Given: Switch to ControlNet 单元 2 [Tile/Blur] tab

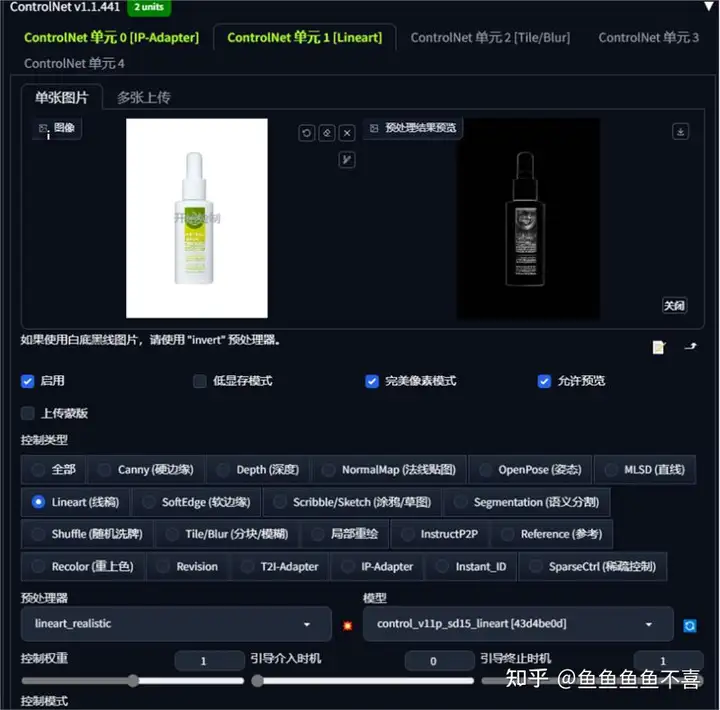Looking at the screenshot, I should (490, 38).
